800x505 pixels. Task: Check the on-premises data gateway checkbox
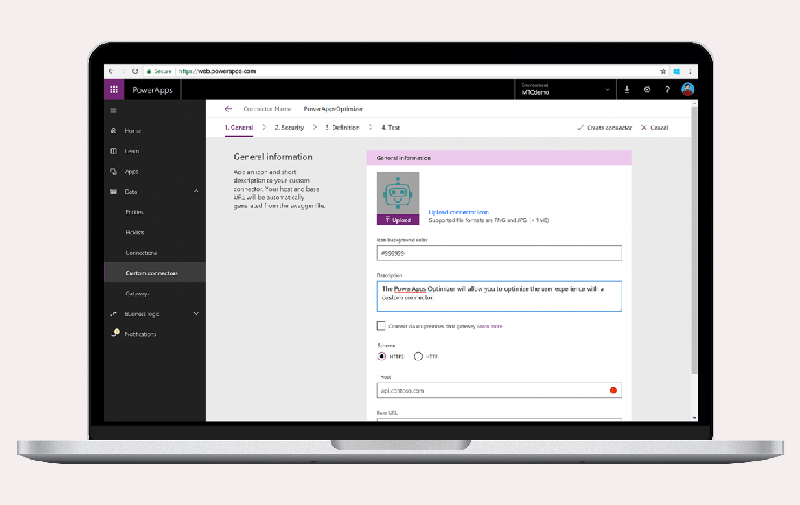click(x=381, y=325)
